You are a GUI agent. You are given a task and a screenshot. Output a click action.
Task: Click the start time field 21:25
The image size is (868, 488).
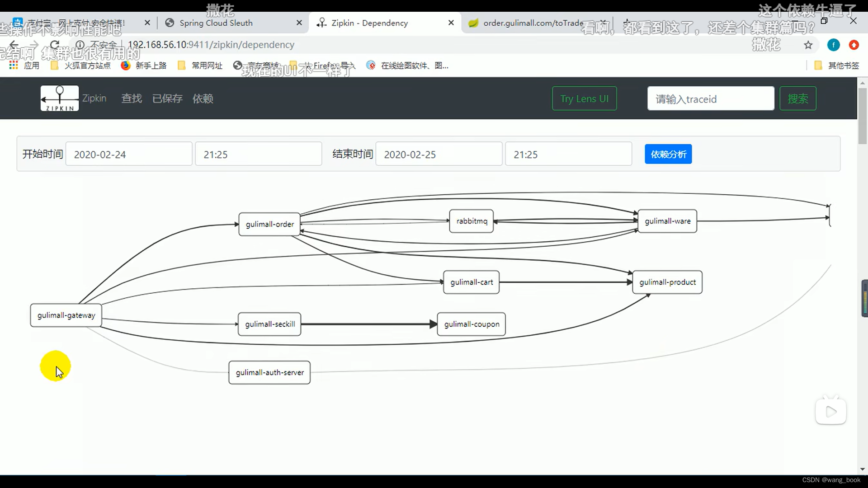tap(258, 154)
